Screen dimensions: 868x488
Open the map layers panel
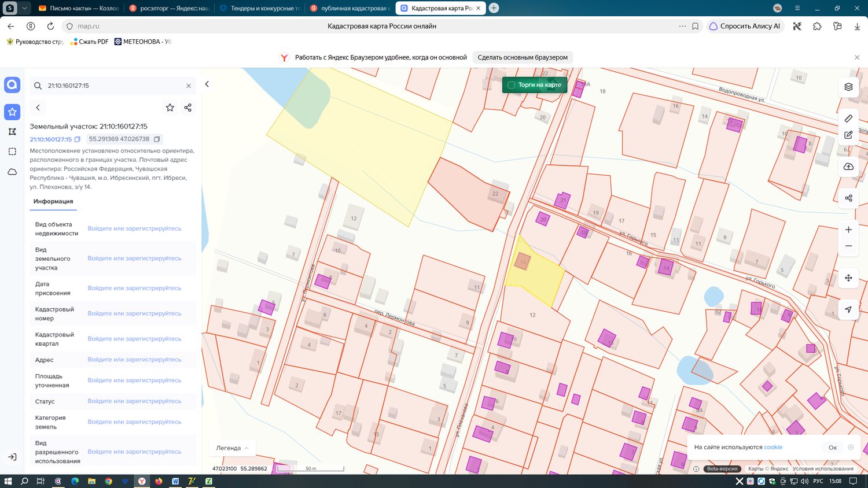tap(848, 87)
